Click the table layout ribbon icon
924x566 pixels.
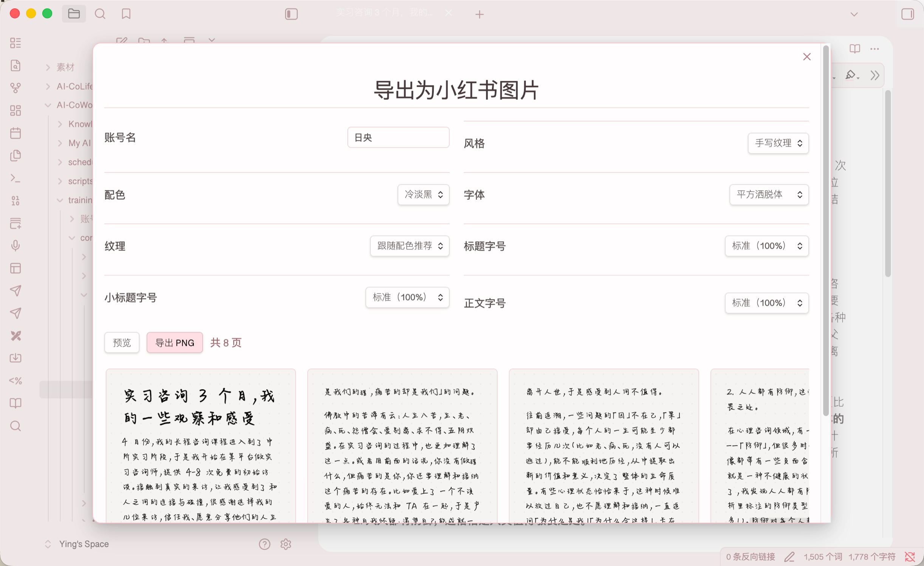tap(15, 268)
